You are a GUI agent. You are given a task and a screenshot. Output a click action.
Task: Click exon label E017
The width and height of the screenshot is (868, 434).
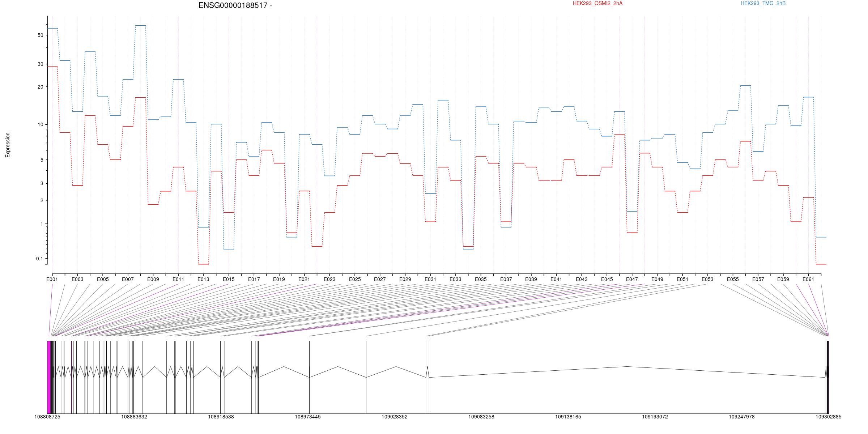(x=254, y=279)
